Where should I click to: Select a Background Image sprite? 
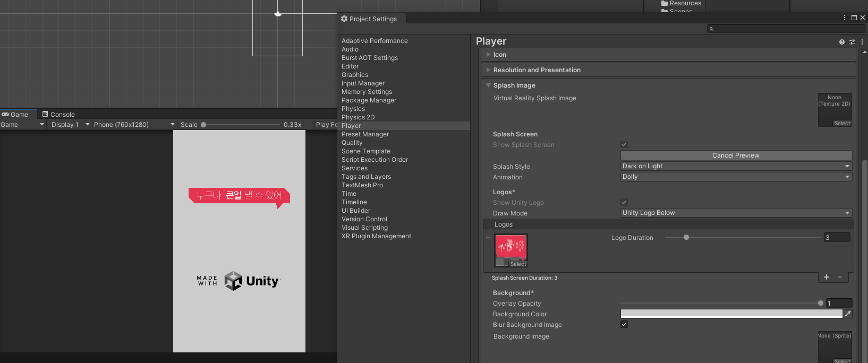(x=842, y=361)
